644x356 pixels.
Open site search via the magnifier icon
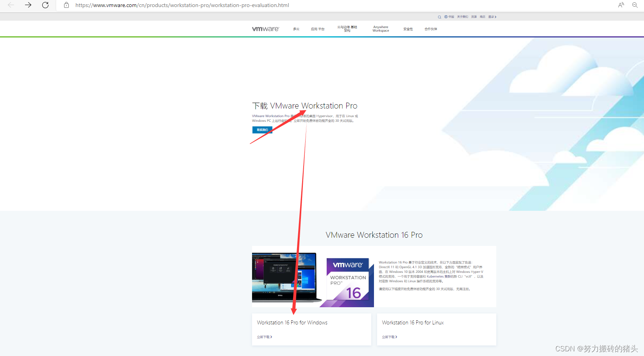440,17
